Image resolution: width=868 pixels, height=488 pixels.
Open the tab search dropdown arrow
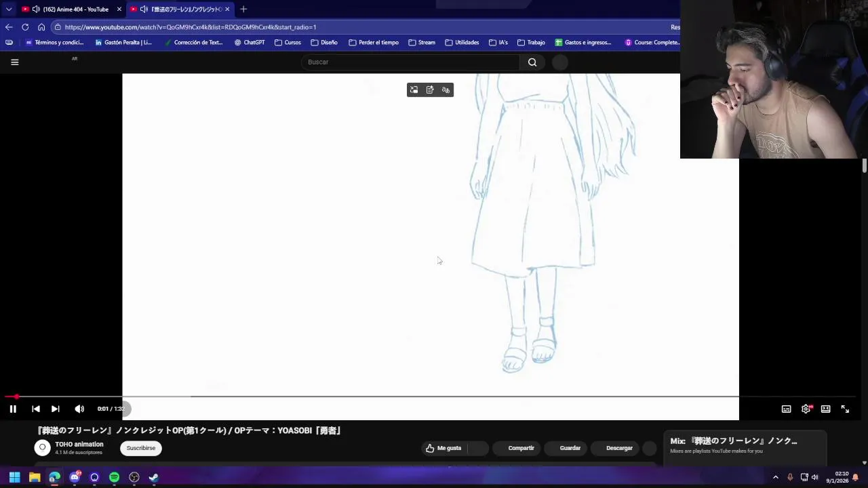coord(8,9)
